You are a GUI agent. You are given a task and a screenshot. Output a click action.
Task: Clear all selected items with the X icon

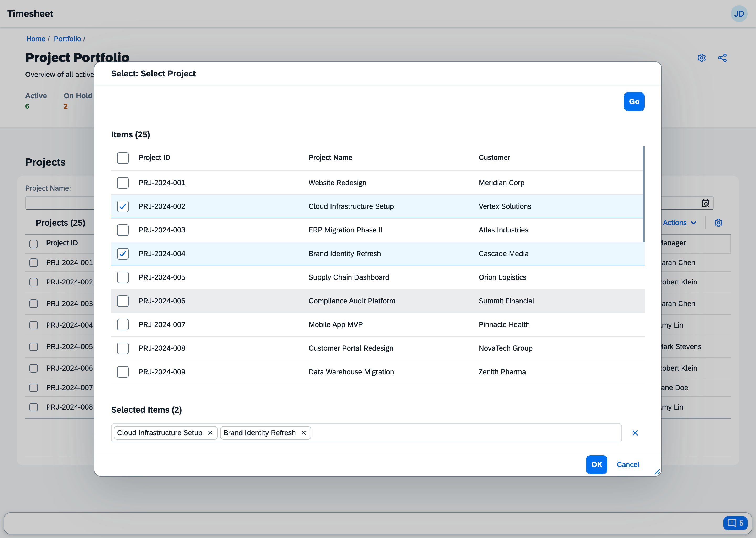(635, 433)
